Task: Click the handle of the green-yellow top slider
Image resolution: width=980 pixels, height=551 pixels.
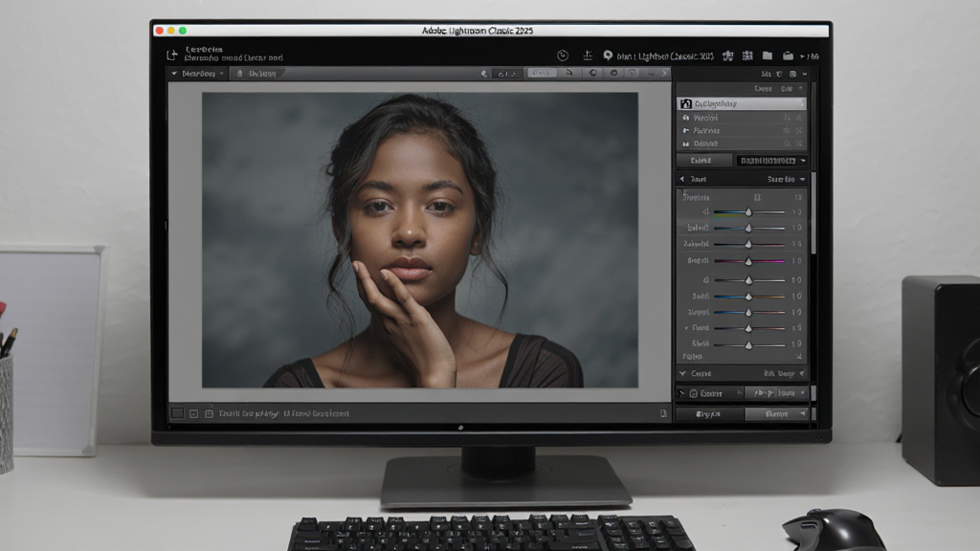Action: 748,212
